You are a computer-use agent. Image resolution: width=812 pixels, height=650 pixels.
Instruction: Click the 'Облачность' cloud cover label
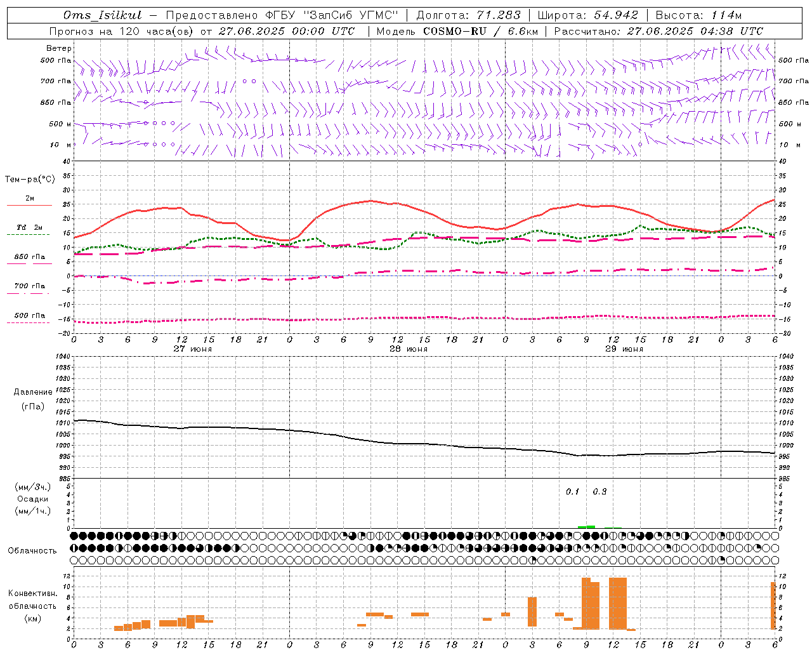(x=32, y=551)
